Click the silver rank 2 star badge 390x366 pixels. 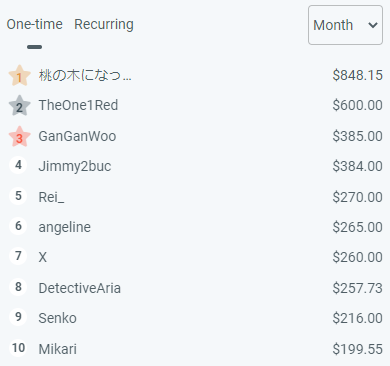[19, 106]
